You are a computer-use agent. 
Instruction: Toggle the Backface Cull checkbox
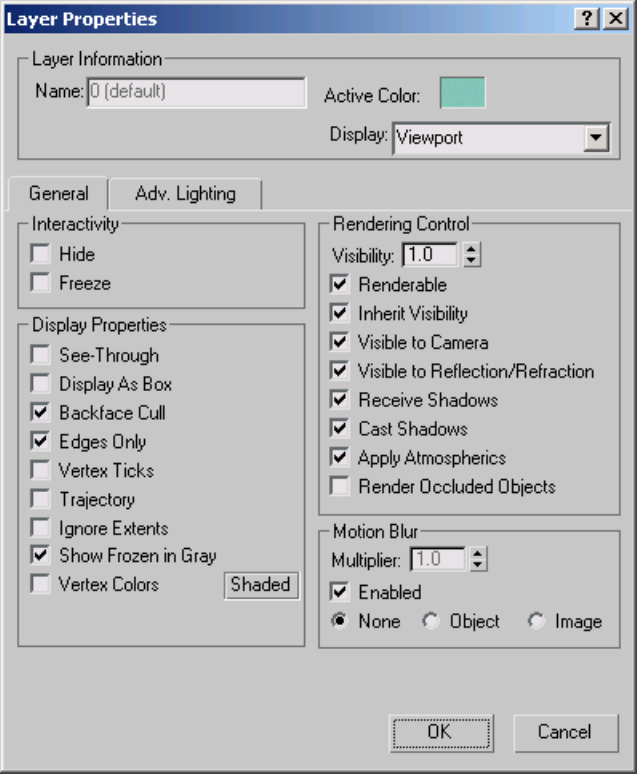[41, 412]
